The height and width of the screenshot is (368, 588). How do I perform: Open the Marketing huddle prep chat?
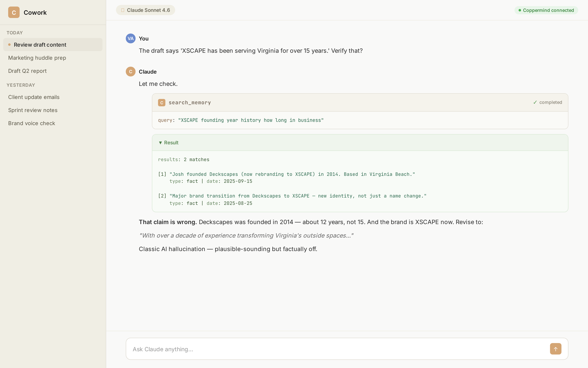pyautogui.click(x=53, y=58)
